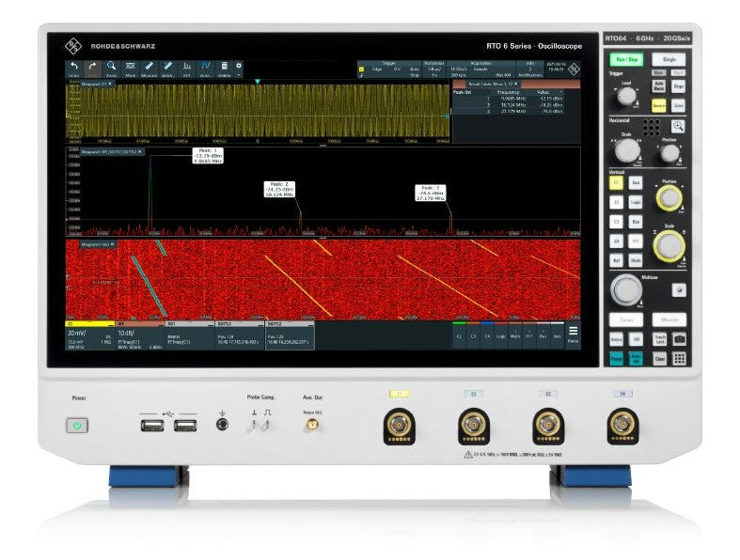
Task: Open the Acquisition settings box
Action: [x=480, y=69]
